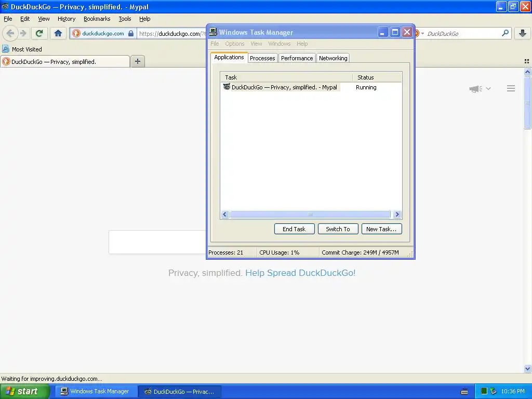Click the padlock site security icon
Image resolution: width=532 pixels, height=399 pixels.
pos(130,33)
